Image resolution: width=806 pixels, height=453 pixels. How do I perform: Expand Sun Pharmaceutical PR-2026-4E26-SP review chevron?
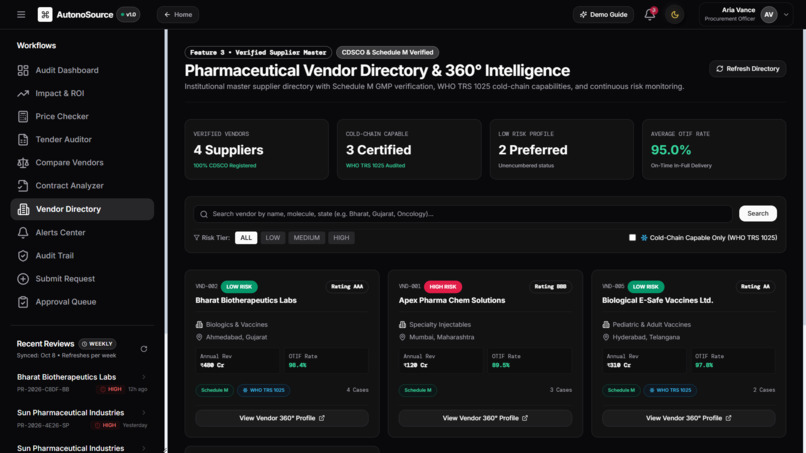[143, 412]
